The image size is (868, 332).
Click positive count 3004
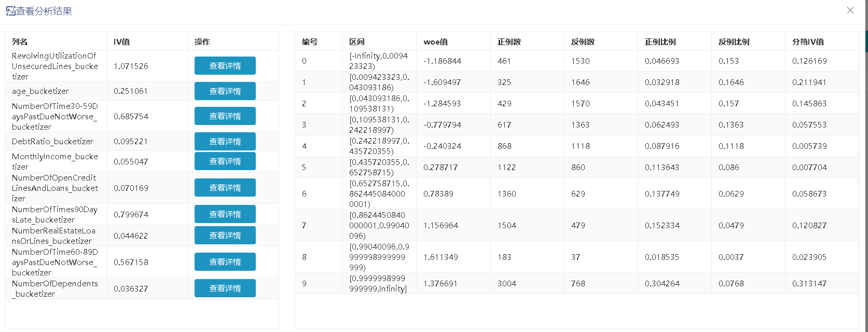click(x=507, y=283)
